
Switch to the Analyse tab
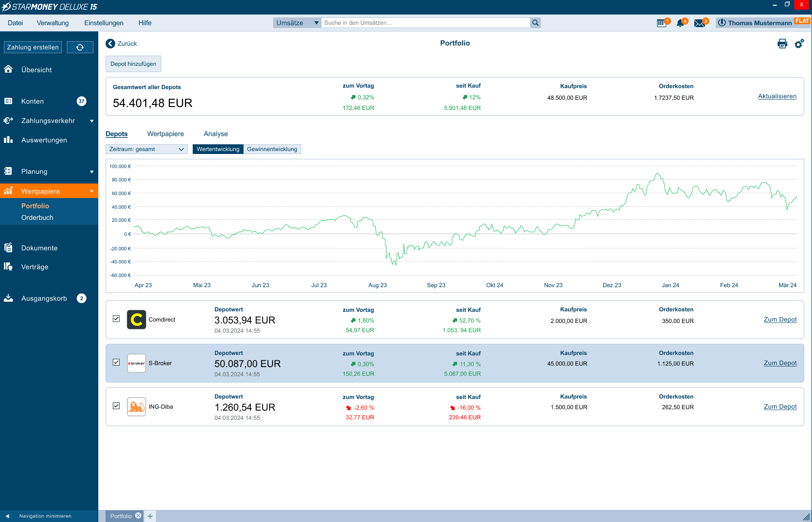pyautogui.click(x=215, y=134)
